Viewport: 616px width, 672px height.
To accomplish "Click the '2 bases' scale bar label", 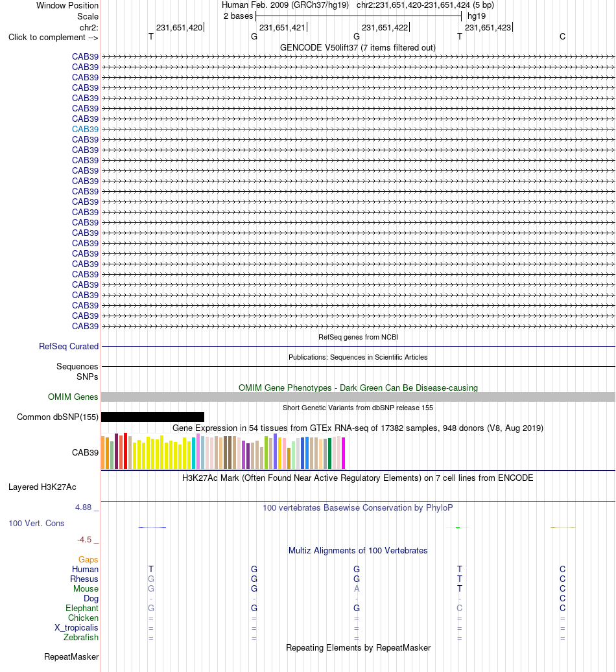I will pos(238,16).
